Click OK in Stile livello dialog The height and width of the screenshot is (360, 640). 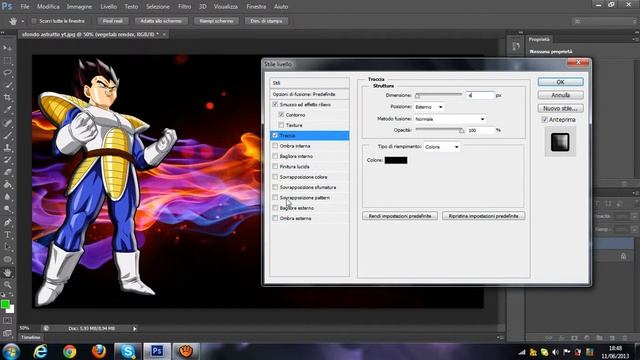[x=560, y=82]
